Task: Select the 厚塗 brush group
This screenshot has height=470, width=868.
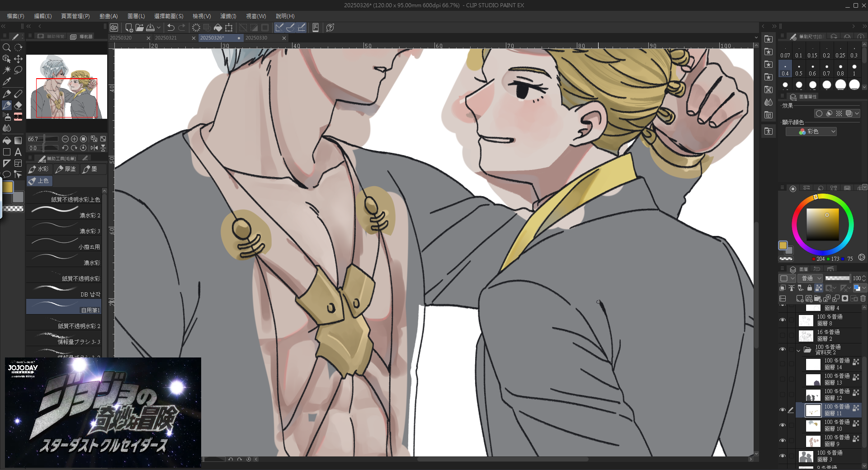Action: pyautogui.click(x=66, y=169)
